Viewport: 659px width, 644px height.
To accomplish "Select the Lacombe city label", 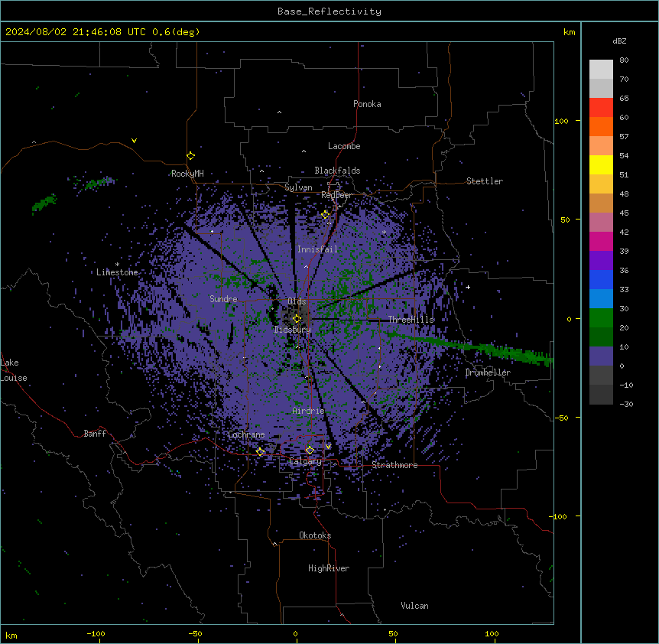I will 344,146.
